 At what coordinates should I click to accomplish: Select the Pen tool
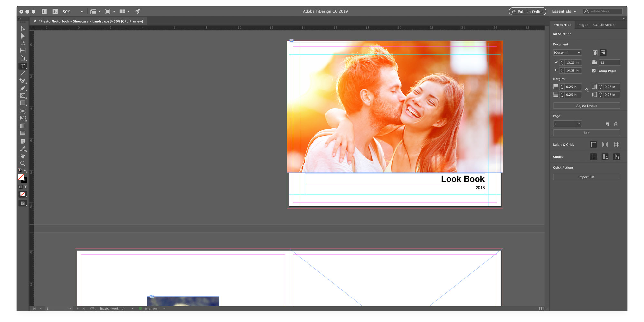23,81
